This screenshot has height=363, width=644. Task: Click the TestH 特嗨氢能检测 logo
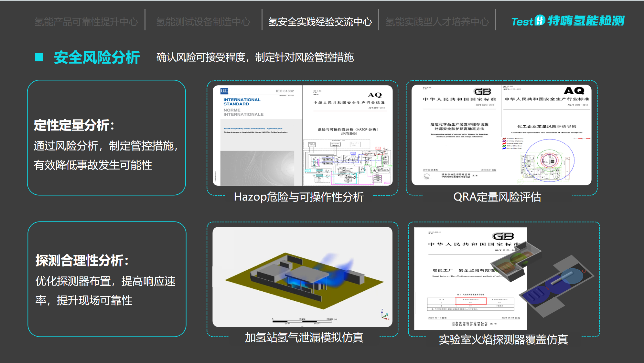567,21
